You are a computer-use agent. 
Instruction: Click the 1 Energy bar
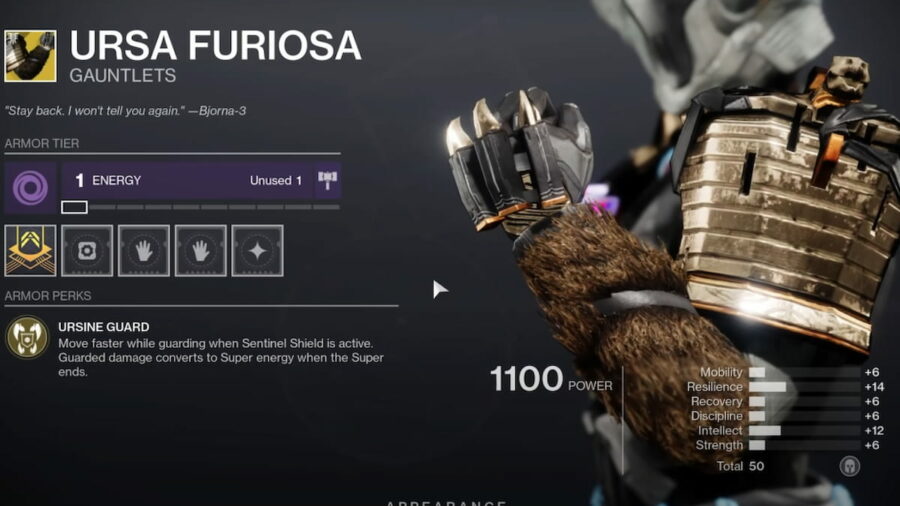click(188, 180)
